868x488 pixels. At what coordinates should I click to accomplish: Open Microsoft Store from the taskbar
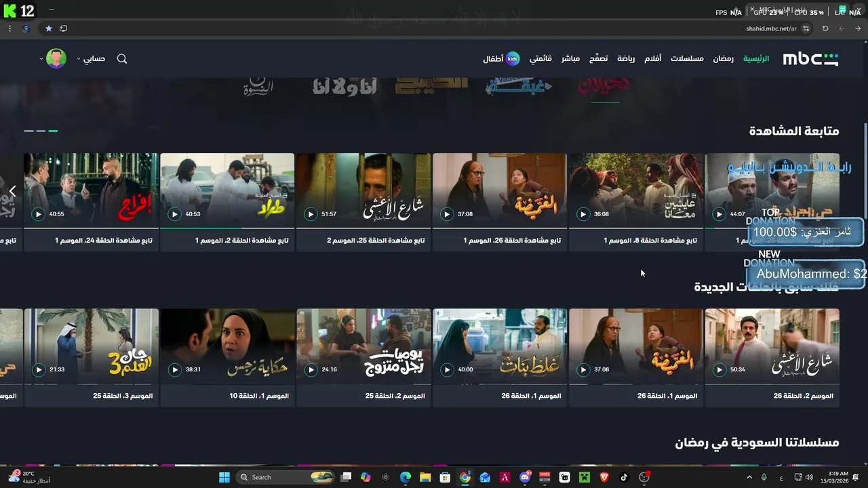coord(445,477)
